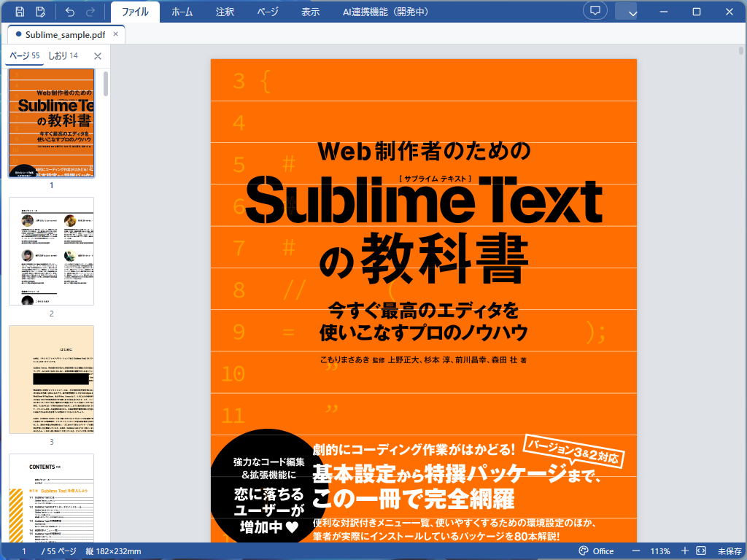Open the 注釈 tab
This screenshot has width=747, height=560.
(x=225, y=12)
